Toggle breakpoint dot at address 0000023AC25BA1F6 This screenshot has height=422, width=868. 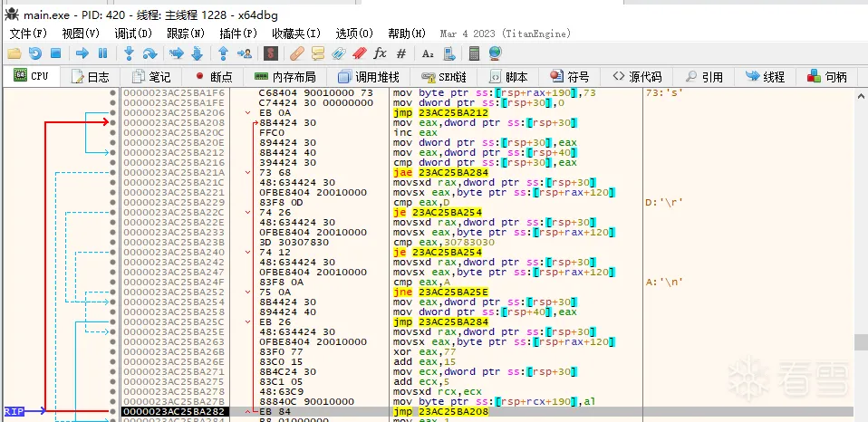coord(113,93)
